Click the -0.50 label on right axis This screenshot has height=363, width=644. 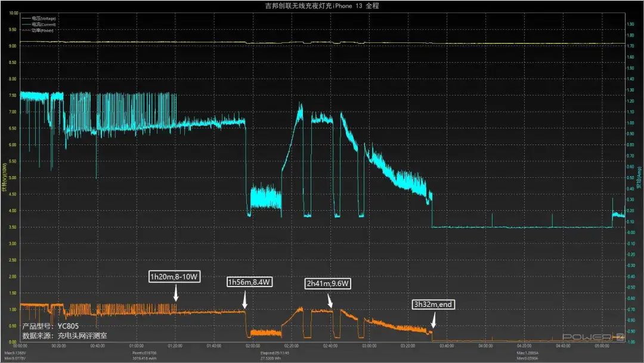coord(630,287)
